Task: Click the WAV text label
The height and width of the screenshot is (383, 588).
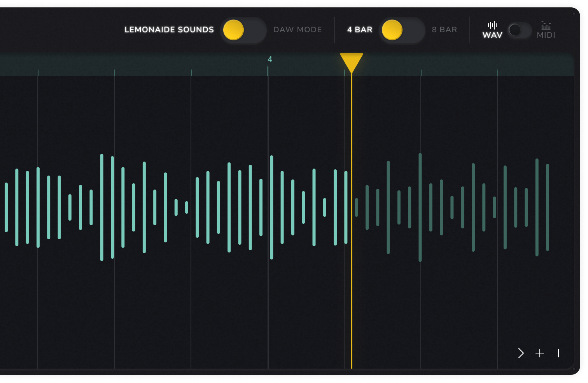Action: [x=492, y=35]
